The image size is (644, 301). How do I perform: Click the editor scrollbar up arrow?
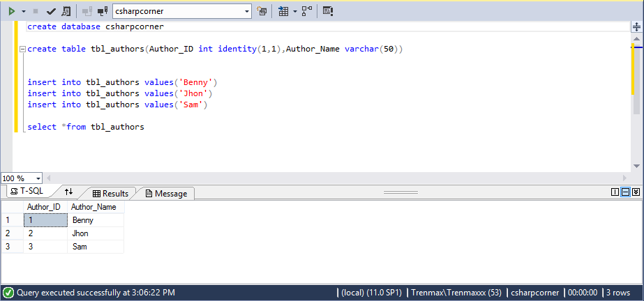click(636, 40)
